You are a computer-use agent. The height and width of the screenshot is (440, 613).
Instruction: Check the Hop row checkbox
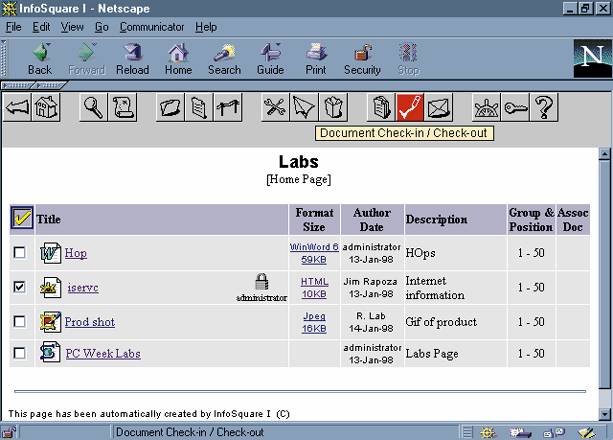[20, 252]
